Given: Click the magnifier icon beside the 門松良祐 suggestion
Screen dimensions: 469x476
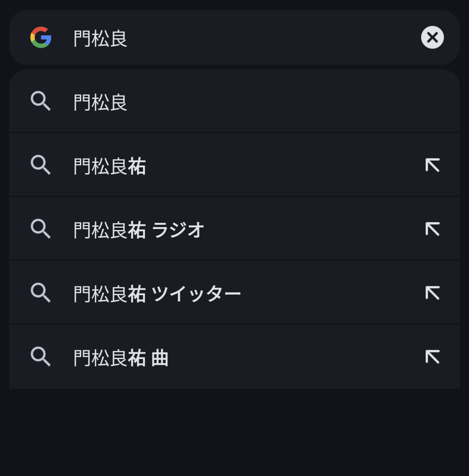Looking at the screenshot, I should pos(41,165).
